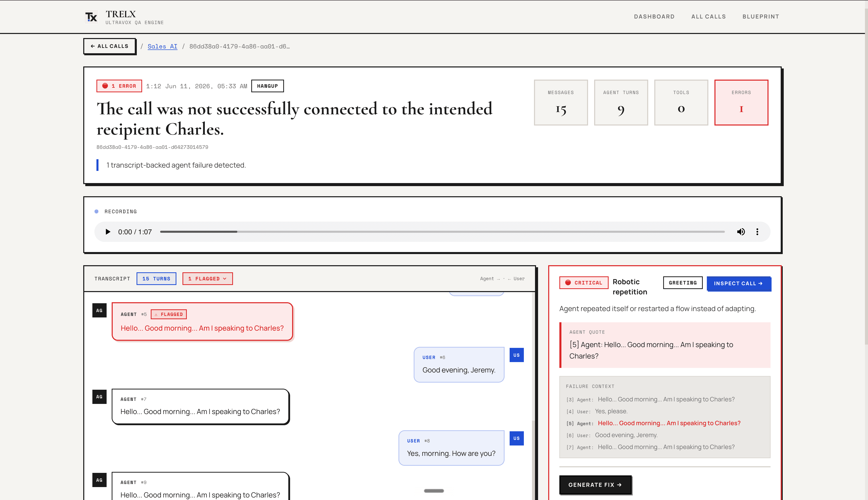
Task: Click the 'Robotic repetition' heading
Action: pyautogui.click(x=630, y=287)
